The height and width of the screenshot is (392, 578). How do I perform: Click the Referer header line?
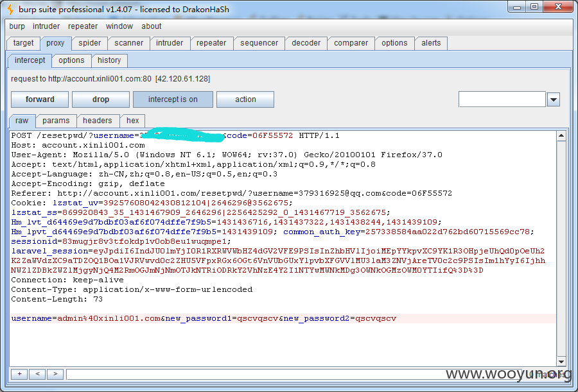231,193
